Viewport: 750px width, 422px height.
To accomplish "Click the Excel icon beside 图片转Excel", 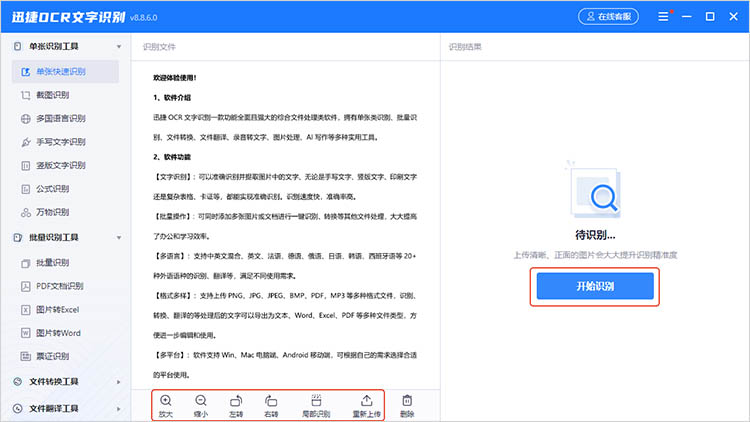I will coord(26,310).
